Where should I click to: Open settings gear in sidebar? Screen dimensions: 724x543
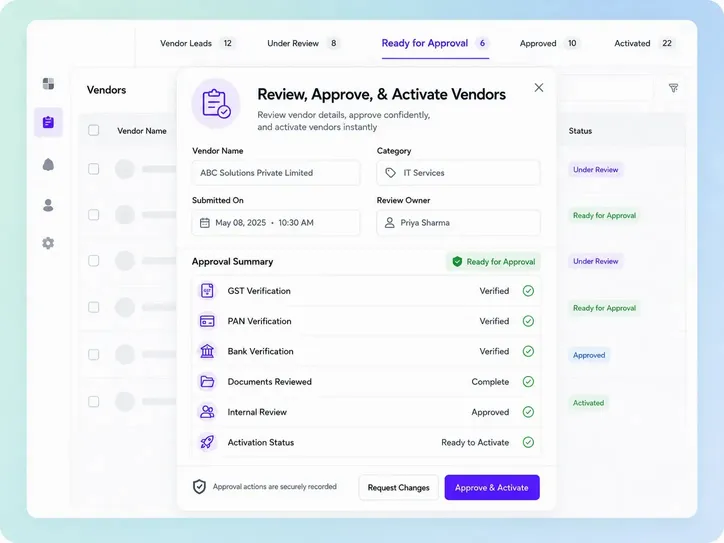[x=48, y=243]
